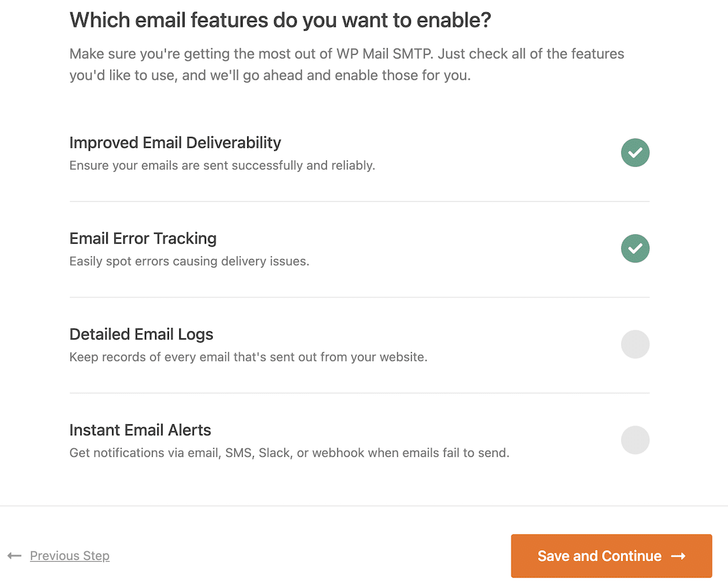Viewport: 728px width, 582px height.
Task: Click the divider line below Email Error Tracking
Action: 359,298
